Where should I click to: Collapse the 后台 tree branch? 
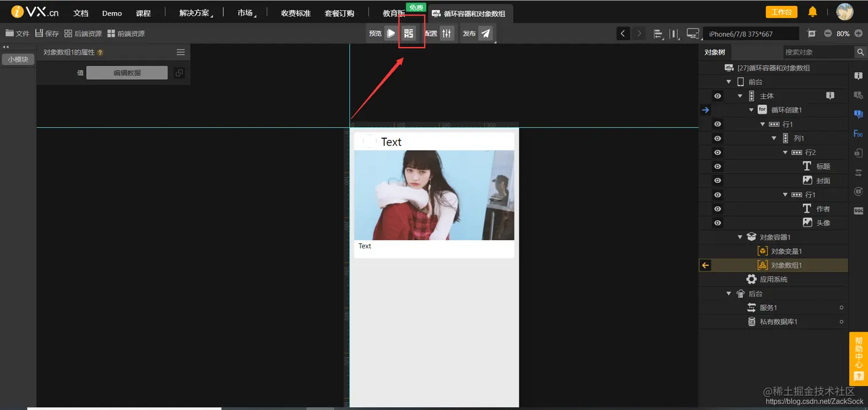tap(728, 293)
